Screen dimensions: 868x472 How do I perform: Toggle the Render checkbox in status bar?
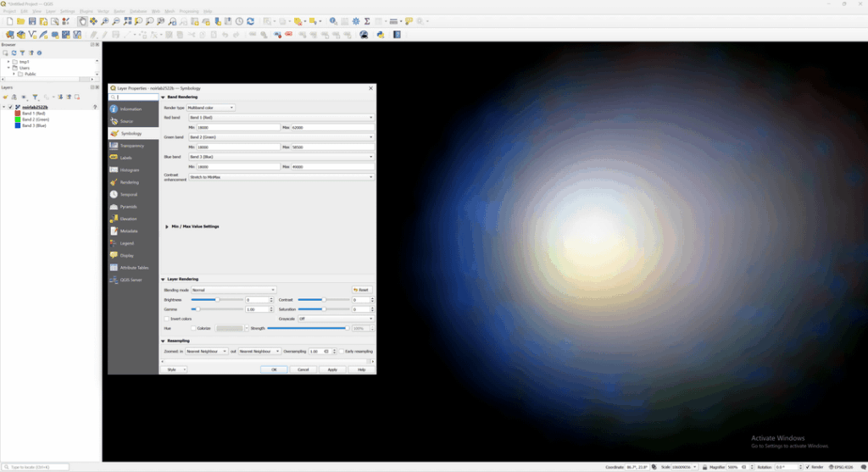pos(808,467)
